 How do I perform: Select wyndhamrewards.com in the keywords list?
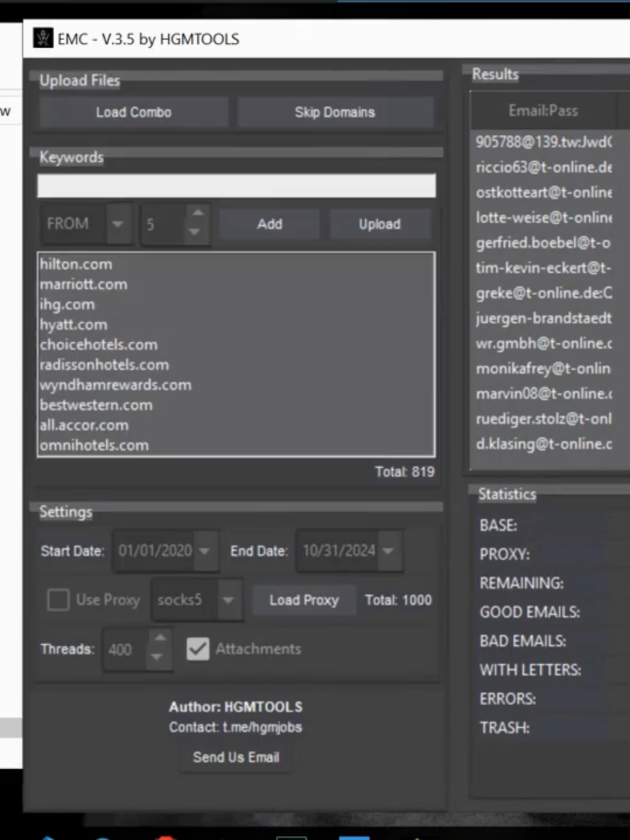[116, 385]
